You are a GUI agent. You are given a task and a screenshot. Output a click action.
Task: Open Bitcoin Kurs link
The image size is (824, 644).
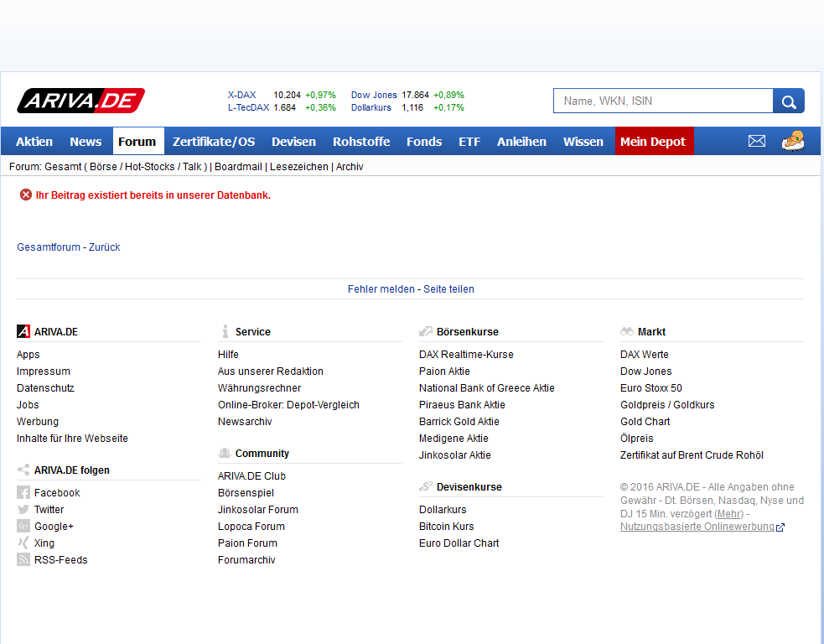[446, 527]
